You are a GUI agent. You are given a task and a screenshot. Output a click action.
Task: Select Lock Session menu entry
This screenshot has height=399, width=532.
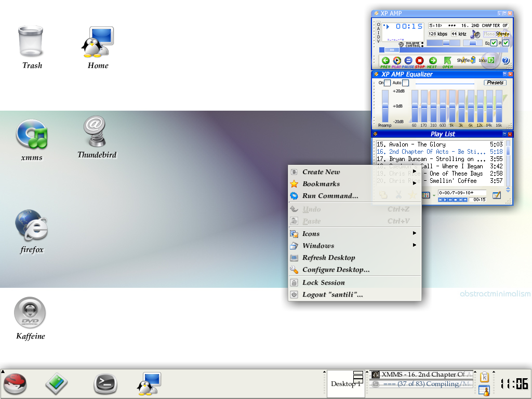tap(354, 283)
